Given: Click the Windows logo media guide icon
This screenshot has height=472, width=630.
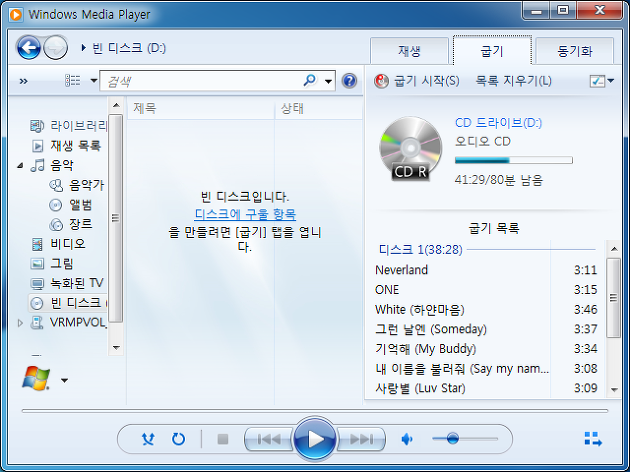Looking at the screenshot, I should pyautogui.click(x=36, y=379).
